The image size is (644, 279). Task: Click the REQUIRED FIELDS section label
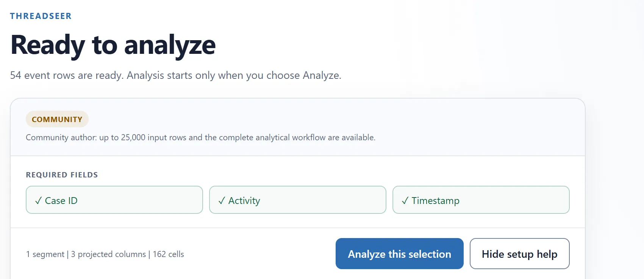[x=62, y=175]
